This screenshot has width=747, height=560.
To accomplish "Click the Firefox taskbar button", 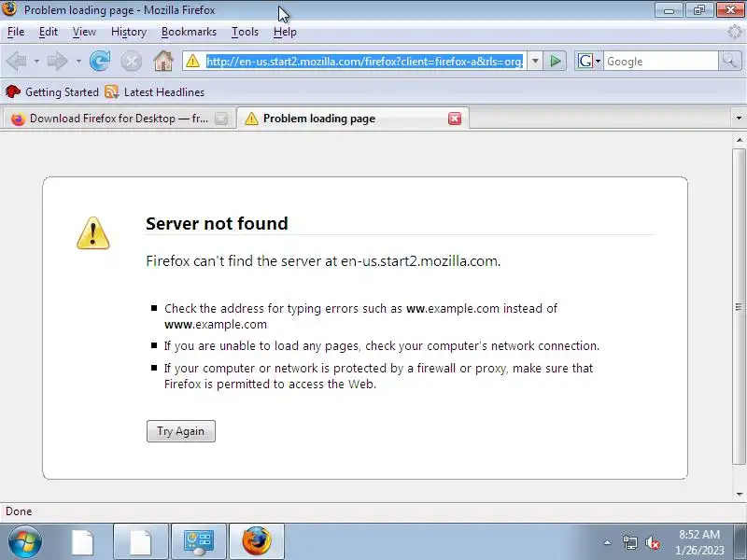I will (256, 542).
